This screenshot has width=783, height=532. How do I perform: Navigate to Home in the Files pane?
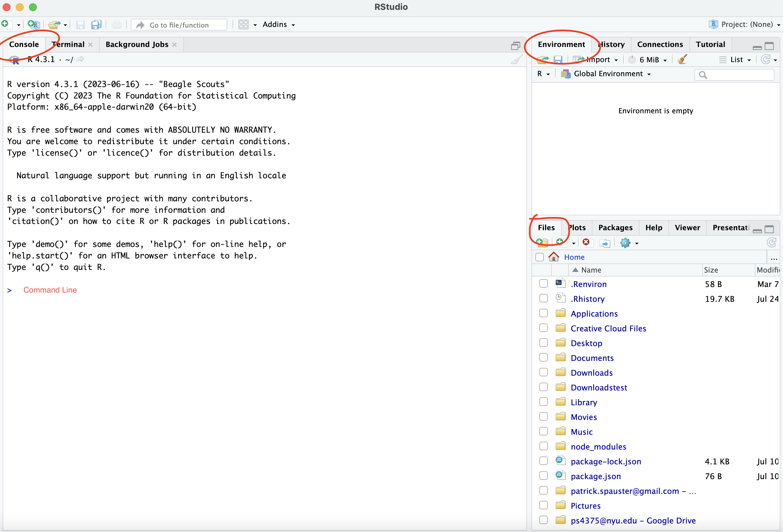pos(574,257)
